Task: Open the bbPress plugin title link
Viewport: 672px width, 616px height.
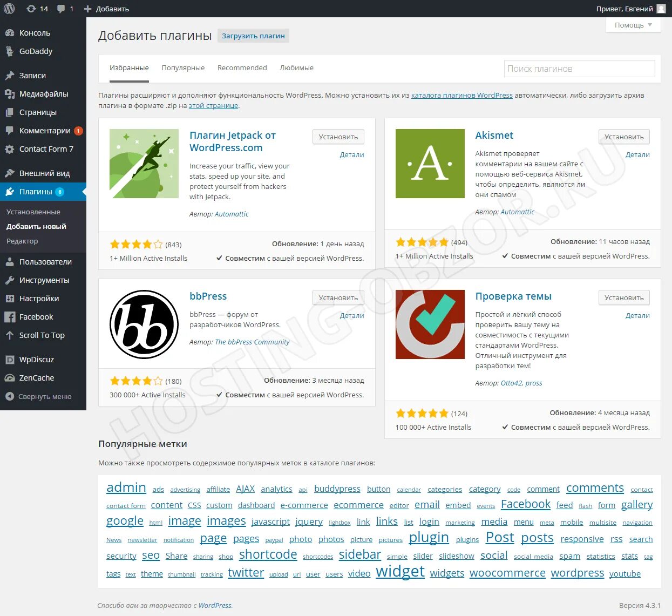Action: coord(208,296)
